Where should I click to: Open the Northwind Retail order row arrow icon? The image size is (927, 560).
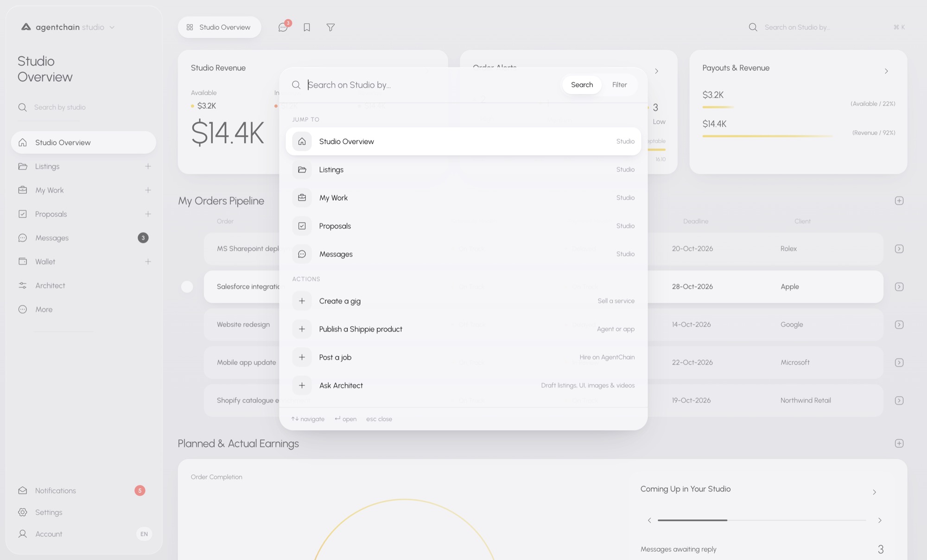[899, 401]
